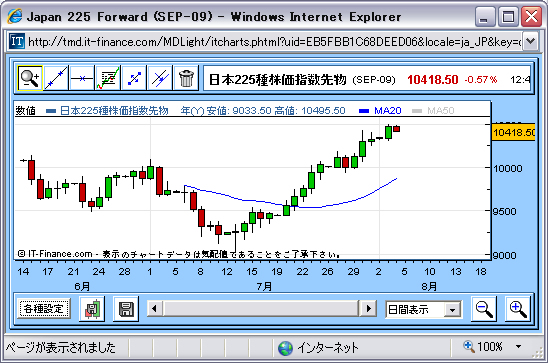This screenshot has height=363, width=548.
Task: Click the 安値: 9033.50 low value text
Action: pos(239,111)
